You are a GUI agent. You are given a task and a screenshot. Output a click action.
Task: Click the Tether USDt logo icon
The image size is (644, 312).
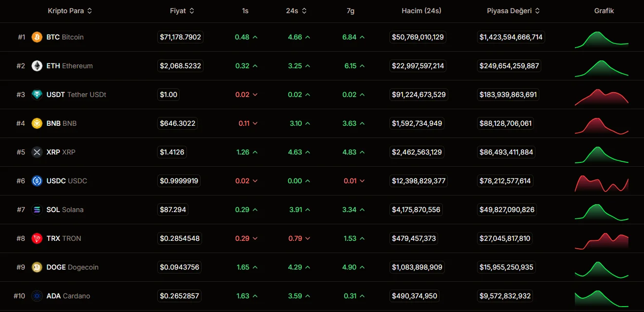click(37, 95)
